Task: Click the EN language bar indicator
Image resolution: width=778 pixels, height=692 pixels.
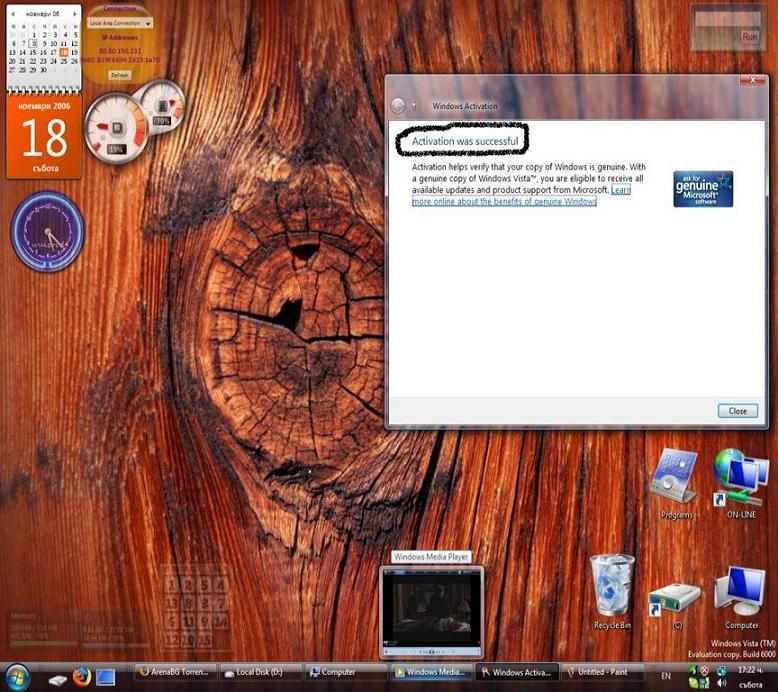Action: click(x=666, y=677)
